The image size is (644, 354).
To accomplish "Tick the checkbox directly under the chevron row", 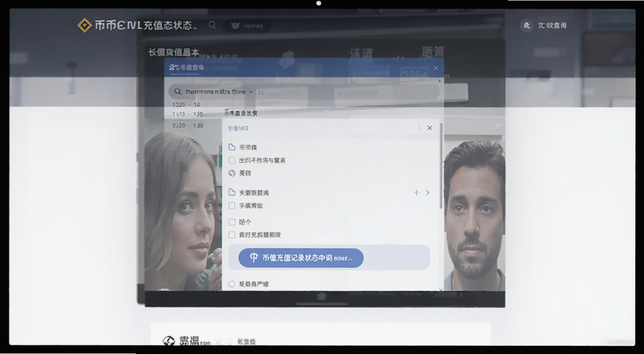I will pos(232,205).
